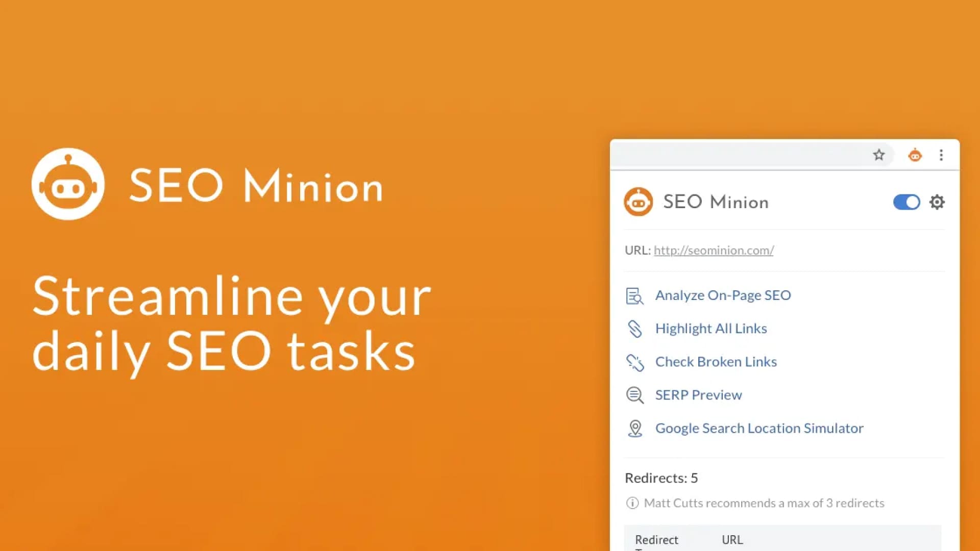This screenshot has width=980, height=551.
Task: Select the Analyze On-Page SEO option
Action: (x=723, y=295)
